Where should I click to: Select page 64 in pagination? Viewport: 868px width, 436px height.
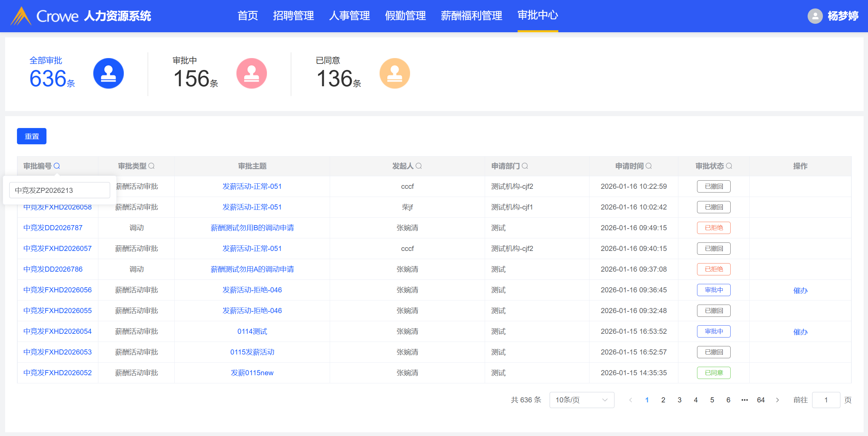point(761,400)
